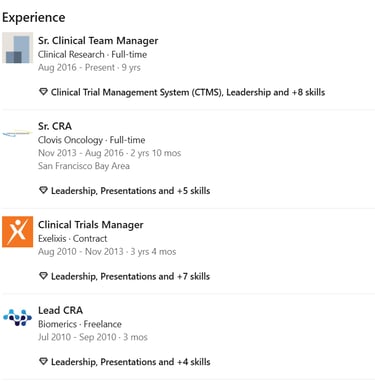This screenshot has width=375, height=389.
Task: Open the Exelixis company logo
Action: (17, 232)
